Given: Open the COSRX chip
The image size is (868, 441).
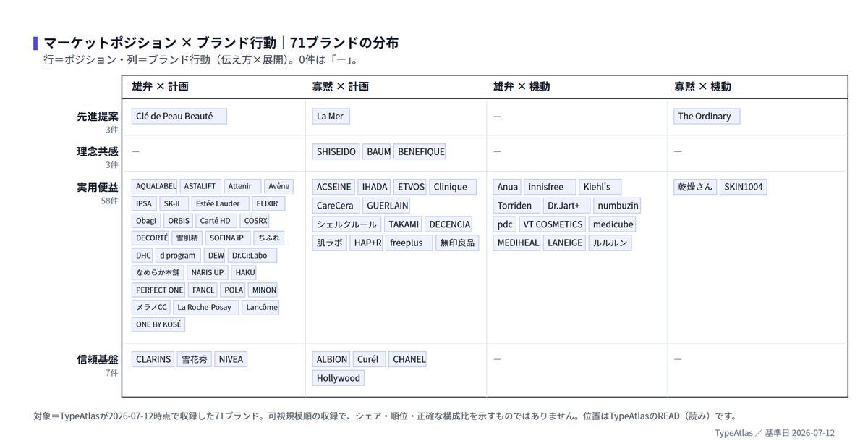Looking at the screenshot, I should click(x=256, y=221).
